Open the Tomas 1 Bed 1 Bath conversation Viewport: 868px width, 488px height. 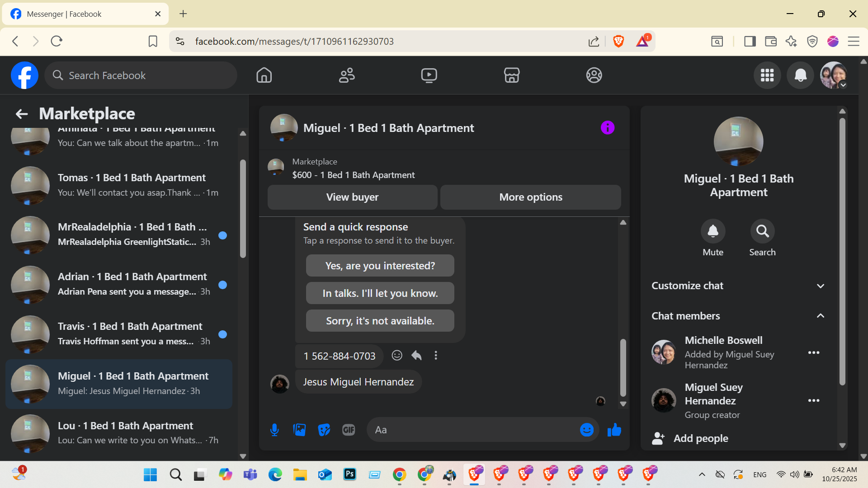[119, 185]
